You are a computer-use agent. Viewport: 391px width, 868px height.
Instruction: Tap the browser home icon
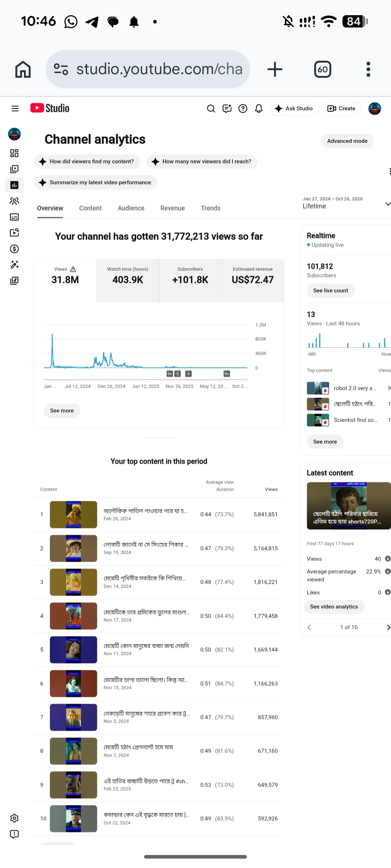coord(23,69)
